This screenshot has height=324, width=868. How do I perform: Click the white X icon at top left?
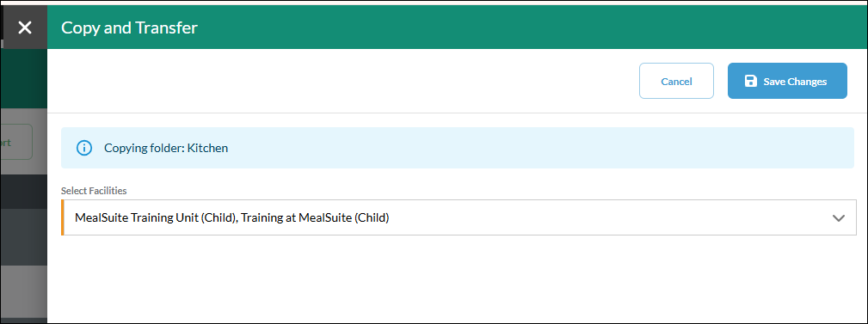pos(24,28)
